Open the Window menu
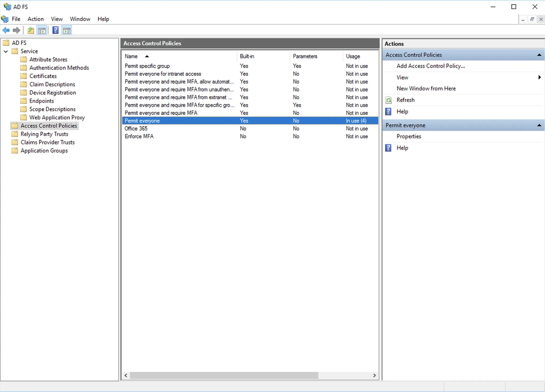 pos(80,19)
